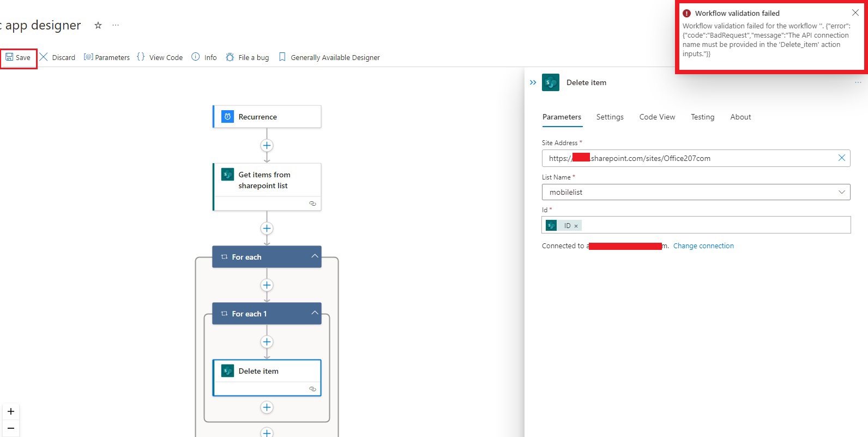Remove the ID token from the Id field
Screen dimensions: 868x437
[x=576, y=226]
